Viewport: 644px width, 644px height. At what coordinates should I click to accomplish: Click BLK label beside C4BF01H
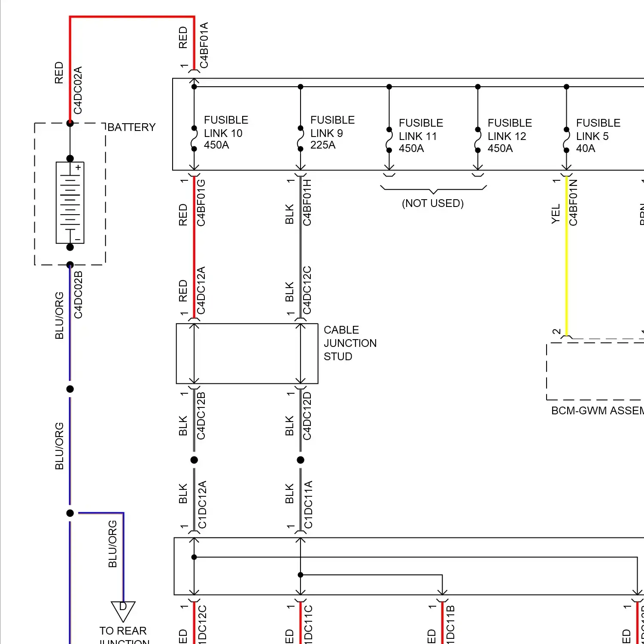click(x=289, y=214)
